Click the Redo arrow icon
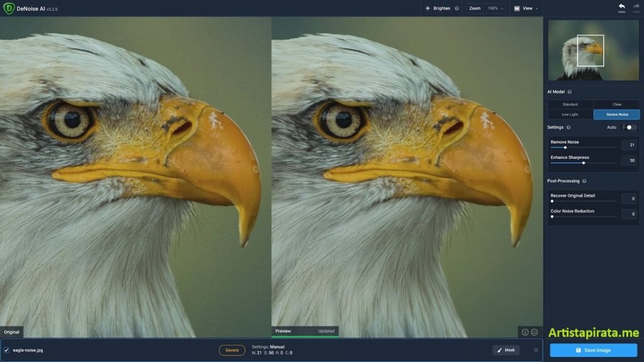Image resolution: width=644 pixels, height=362 pixels. (x=636, y=6)
